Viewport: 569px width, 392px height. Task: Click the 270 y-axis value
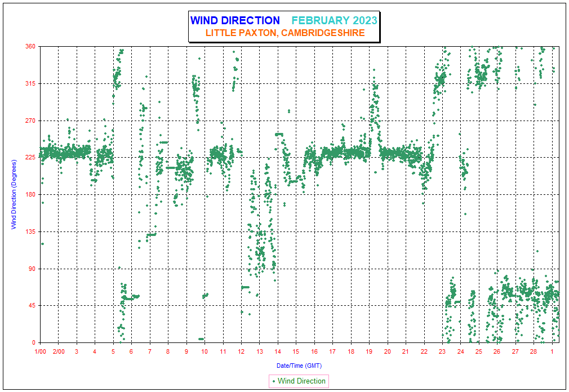click(30, 121)
